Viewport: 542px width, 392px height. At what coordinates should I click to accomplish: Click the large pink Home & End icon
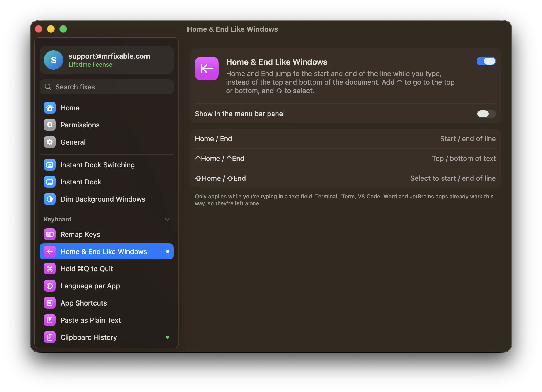pos(206,69)
